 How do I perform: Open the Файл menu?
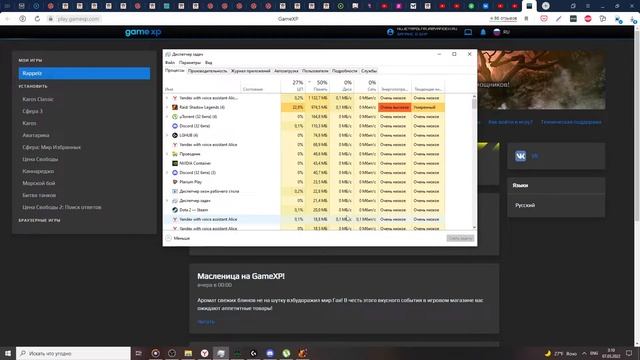[x=170, y=62]
